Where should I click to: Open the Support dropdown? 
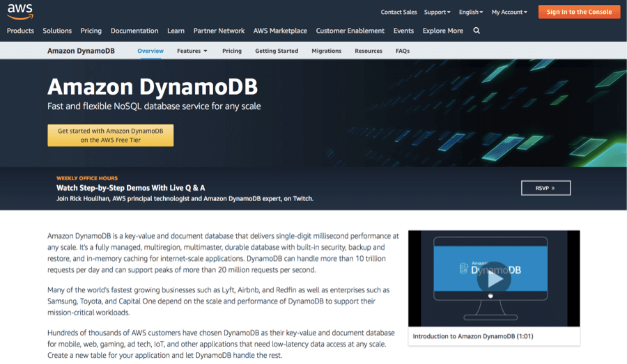(437, 12)
